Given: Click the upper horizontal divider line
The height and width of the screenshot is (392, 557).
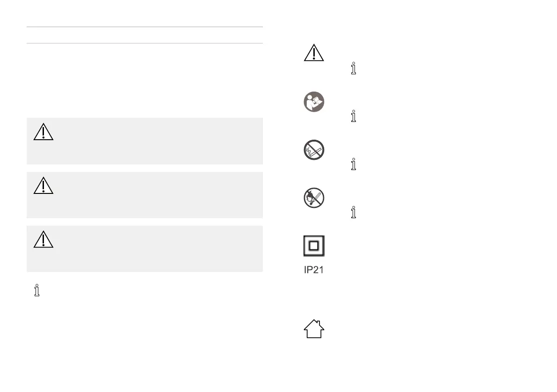Looking at the screenshot, I should [x=145, y=27].
